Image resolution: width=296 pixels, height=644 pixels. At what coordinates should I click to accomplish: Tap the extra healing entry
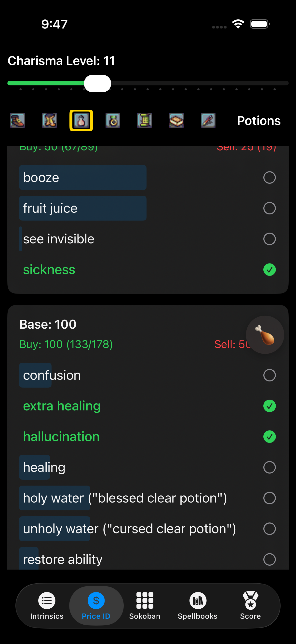(61, 406)
